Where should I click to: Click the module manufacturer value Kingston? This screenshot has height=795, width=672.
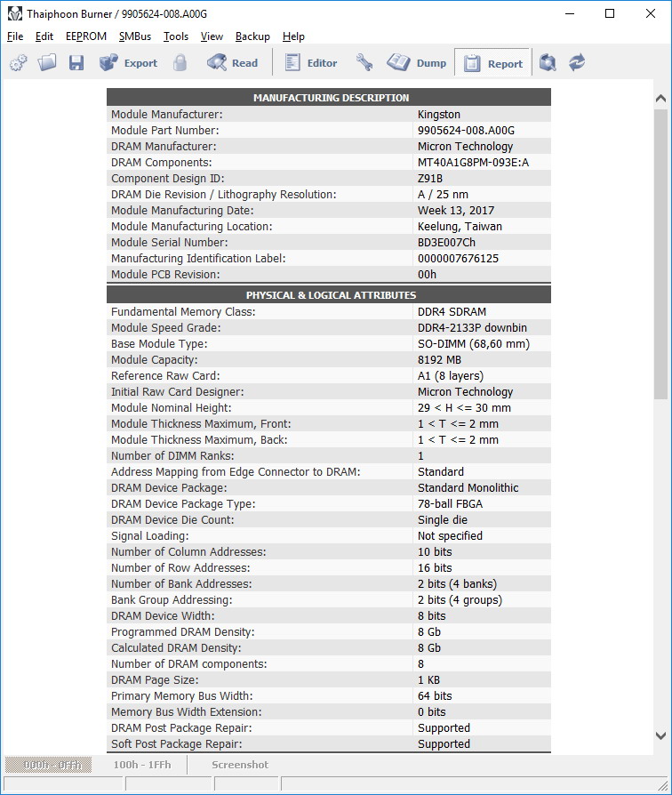point(439,114)
